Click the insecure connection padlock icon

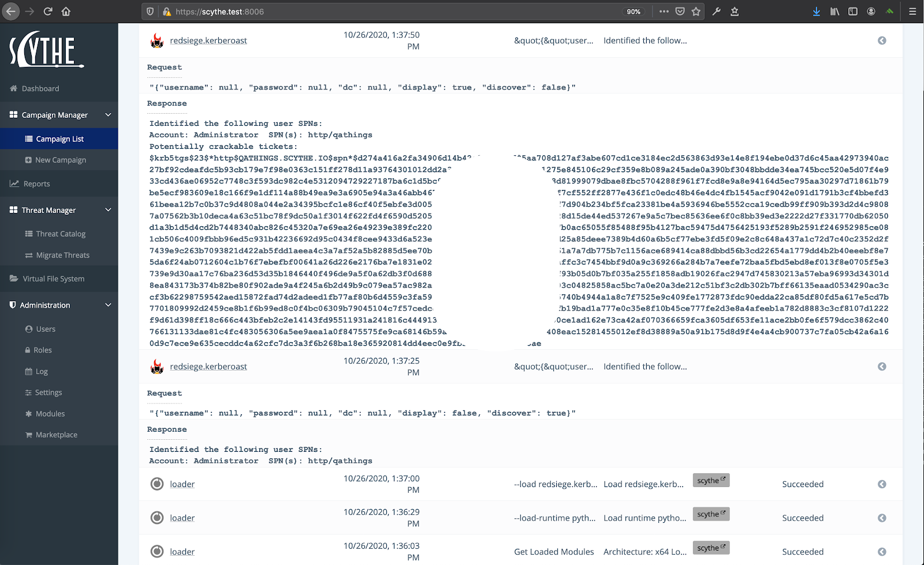click(166, 12)
